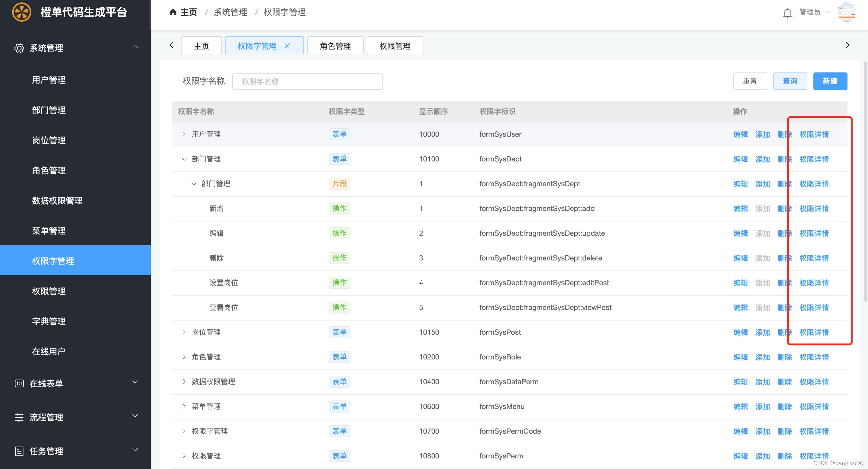The width and height of the screenshot is (868, 469).
Task: Expand the 角色管理 table row
Action: pos(184,357)
